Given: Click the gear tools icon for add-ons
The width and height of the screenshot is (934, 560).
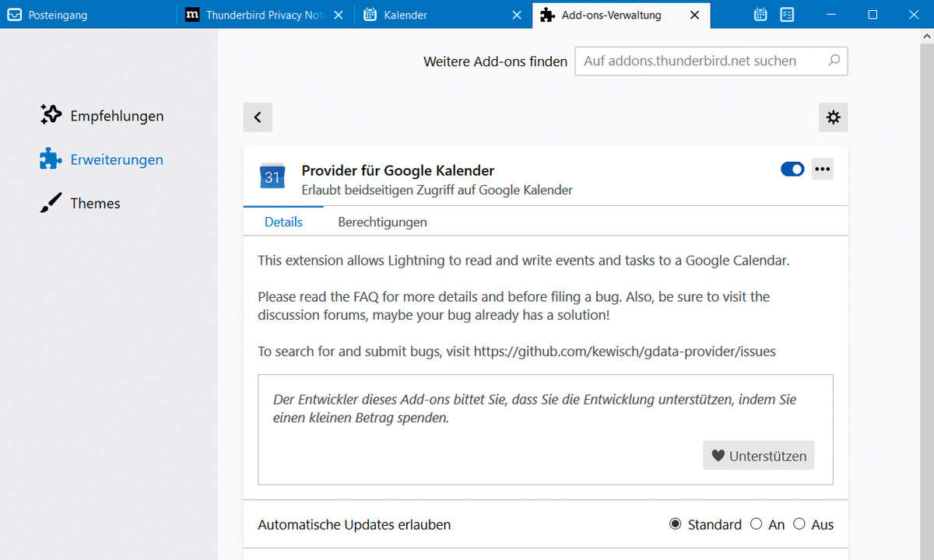Looking at the screenshot, I should click(833, 117).
